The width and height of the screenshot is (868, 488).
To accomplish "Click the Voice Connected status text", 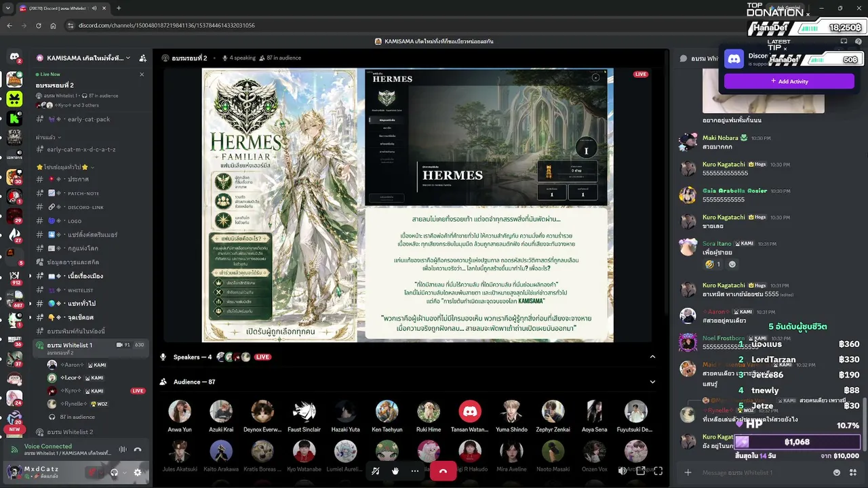I will point(48,446).
